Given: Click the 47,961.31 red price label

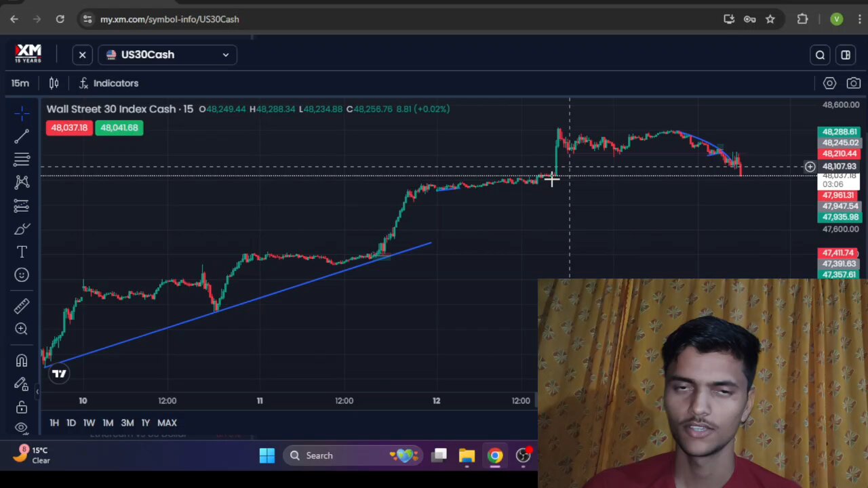Looking at the screenshot, I should coord(838,195).
